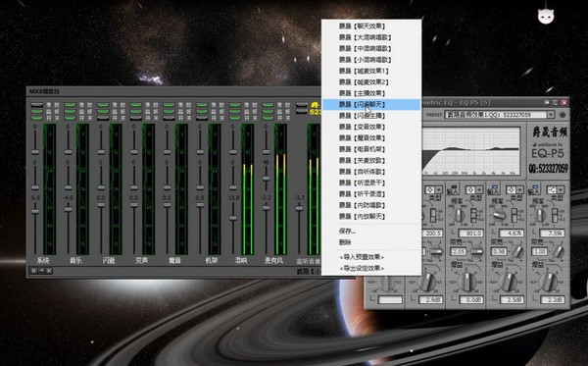Toggle 开关 button on 音乐 channel

coord(70,118)
